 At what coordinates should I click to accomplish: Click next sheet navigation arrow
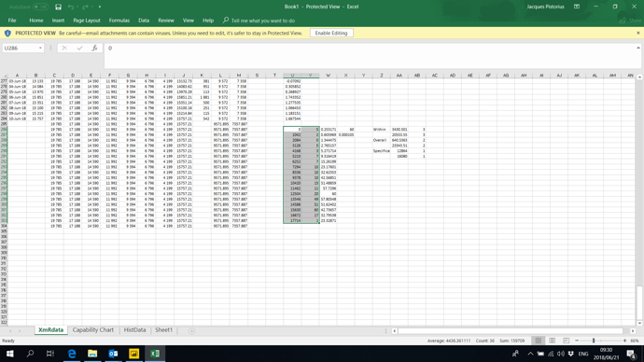[20, 331]
